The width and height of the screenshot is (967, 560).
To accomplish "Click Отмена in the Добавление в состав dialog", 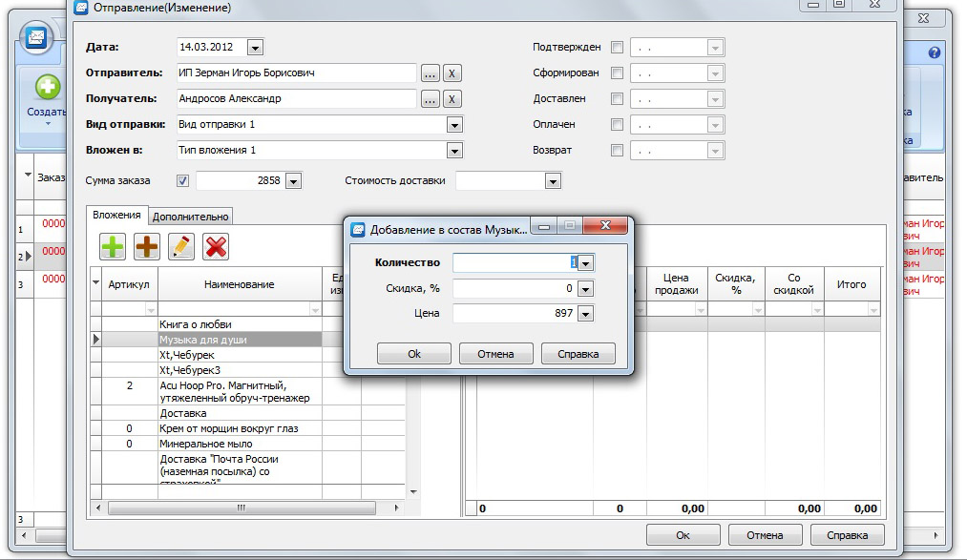I will click(x=495, y=354).
